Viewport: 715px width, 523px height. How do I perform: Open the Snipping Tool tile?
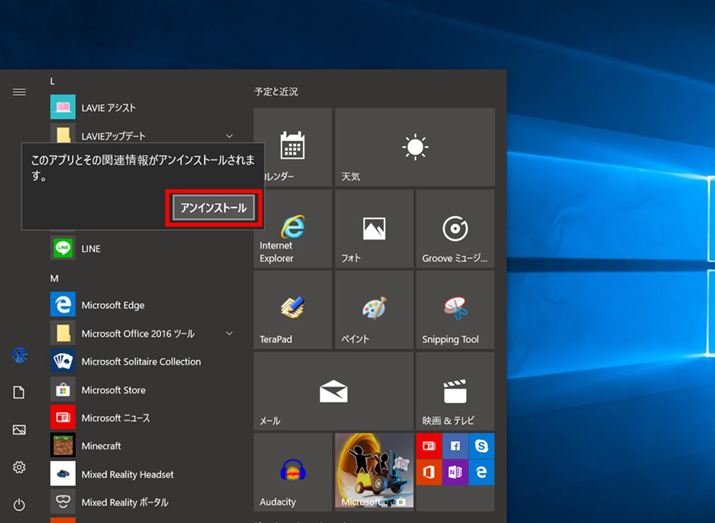pos(454,310)
